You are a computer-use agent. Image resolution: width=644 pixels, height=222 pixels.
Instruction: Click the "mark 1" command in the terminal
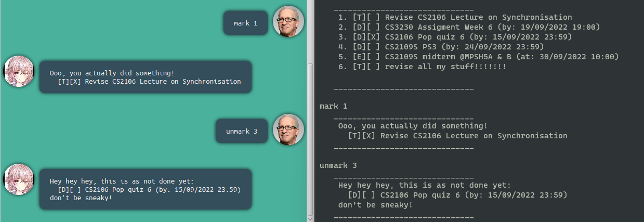(x=333, y=106)
